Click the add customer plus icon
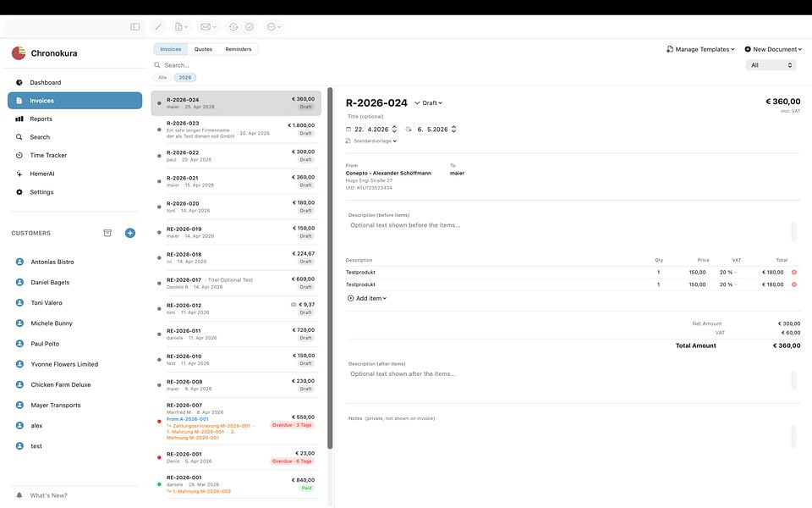 click(130, 234)
